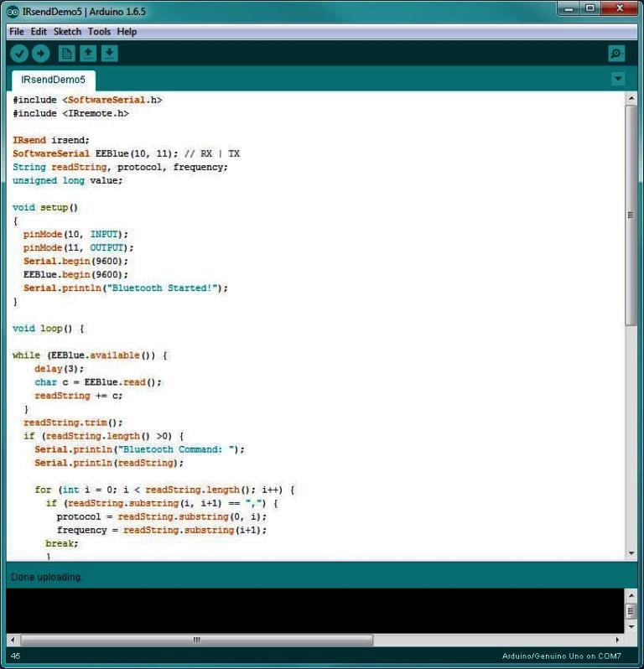
Task: Click the 'void setup()' line
Action: 45,207
